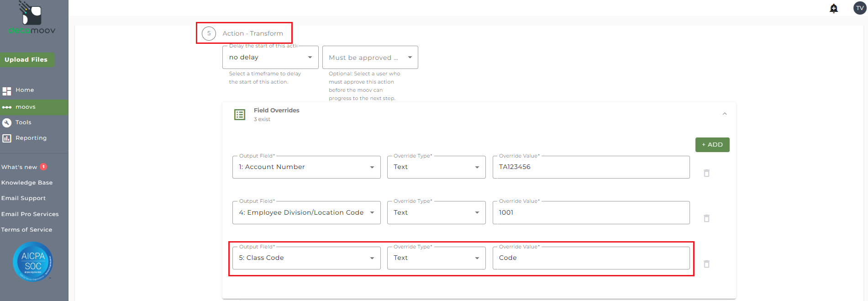Open the delay timeframe dropdown

tap(270, 58)
